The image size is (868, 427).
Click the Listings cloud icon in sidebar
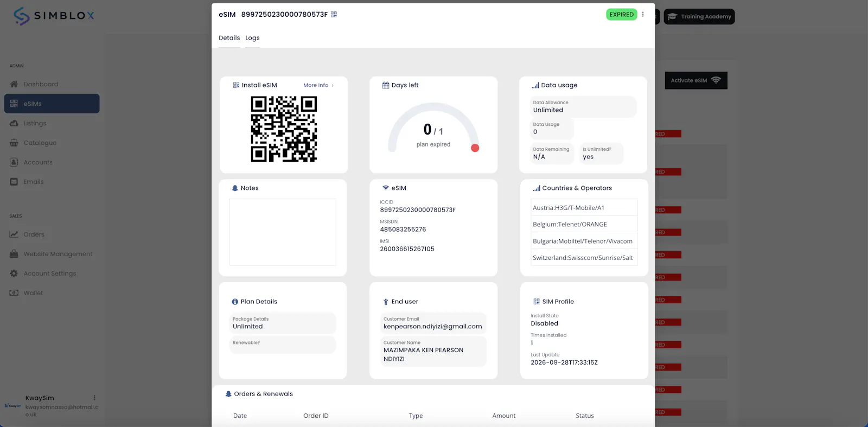[14, 123]
